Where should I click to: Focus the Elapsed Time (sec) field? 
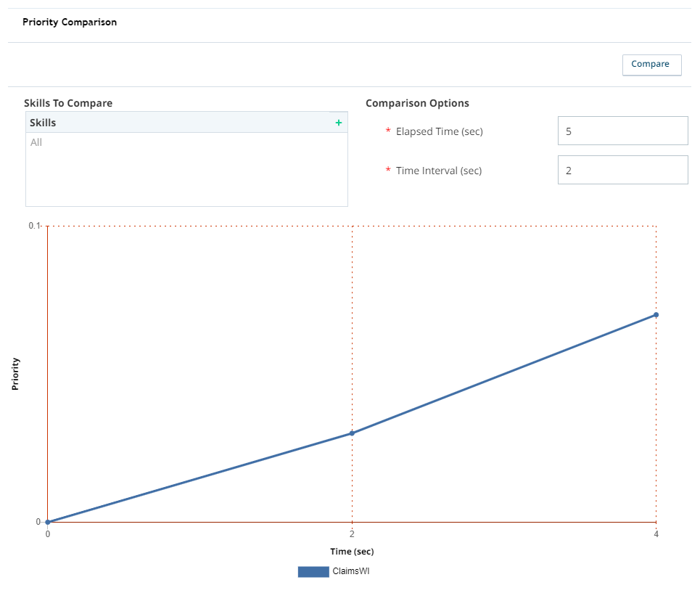coord(623,131)
